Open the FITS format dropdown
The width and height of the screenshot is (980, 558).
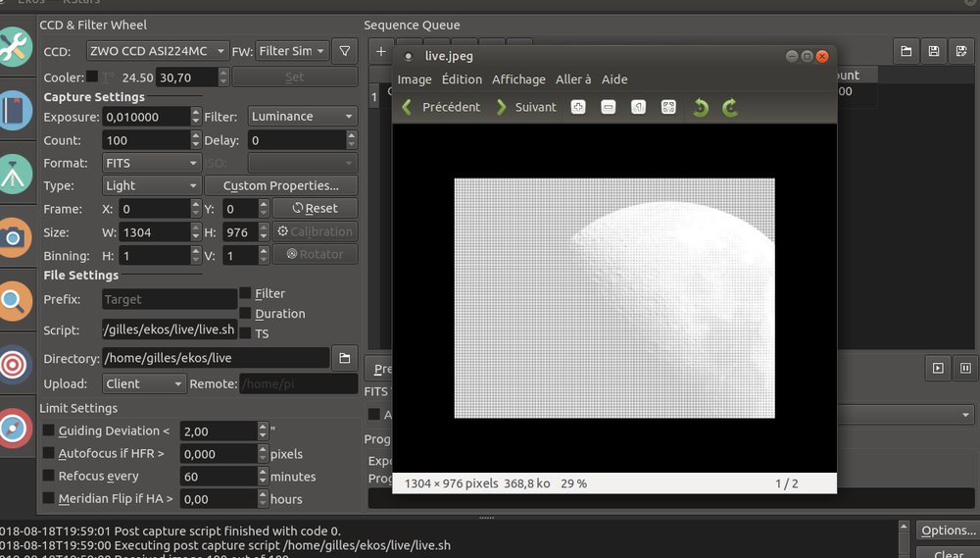coord(151,163)
